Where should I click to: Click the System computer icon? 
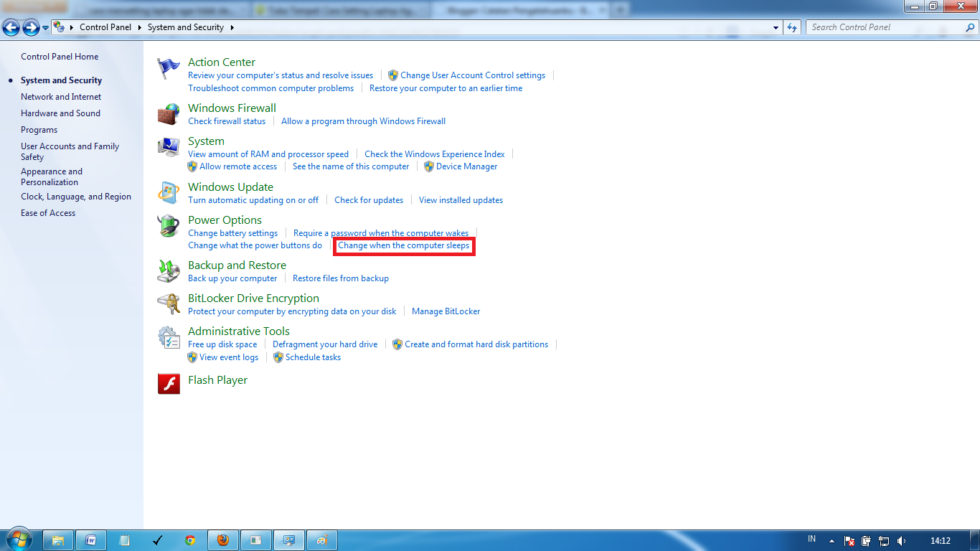click(169, 147)
